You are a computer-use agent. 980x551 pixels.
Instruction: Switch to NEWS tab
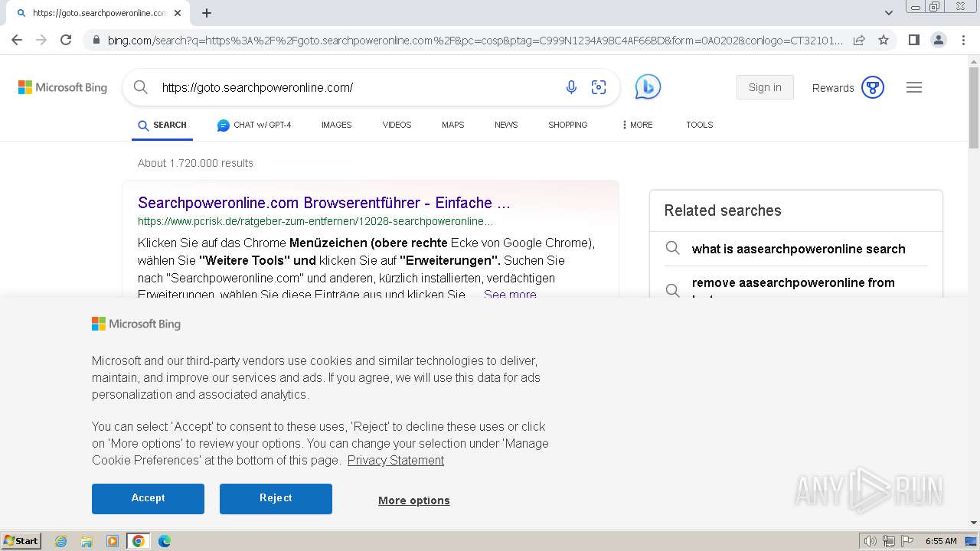click(x=506, y=125)
